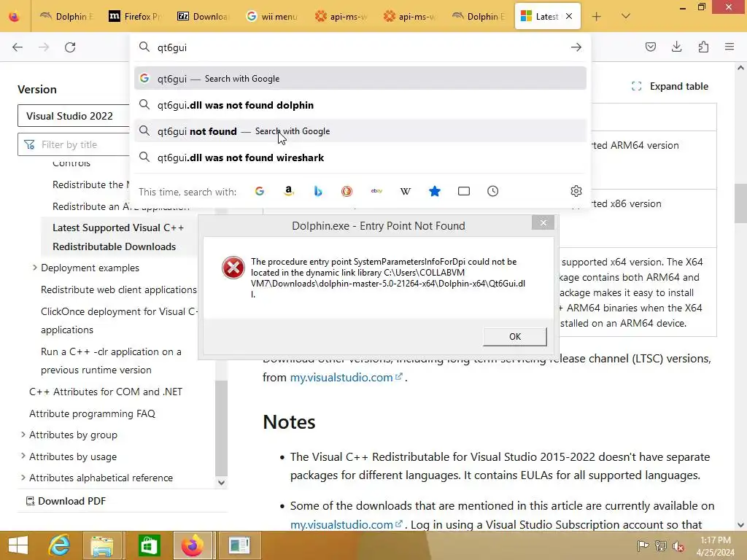Image resolution: width=747 pixels, height=560 pixels.
Task: Search this time with DuckDuckGo icon
Action: (x=347, y=192)
